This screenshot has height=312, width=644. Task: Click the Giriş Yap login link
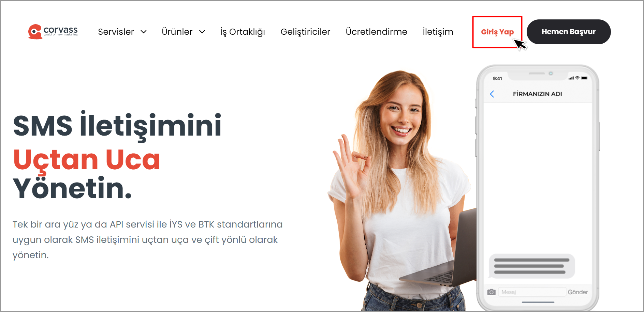[497, 32]
